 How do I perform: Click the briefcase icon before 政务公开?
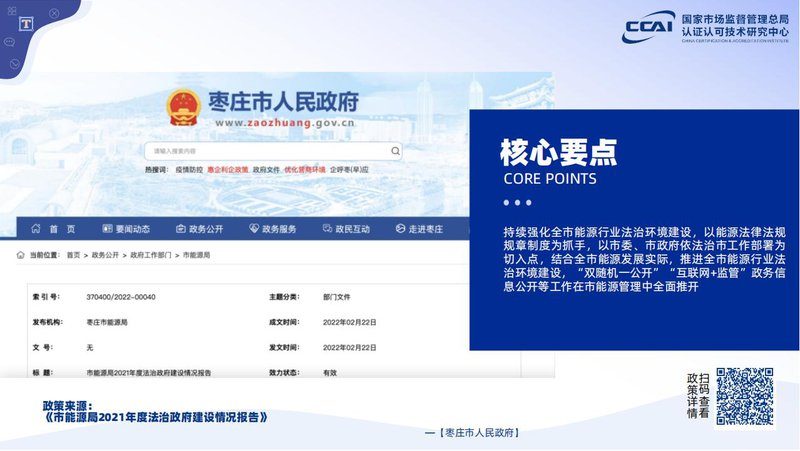181,229
